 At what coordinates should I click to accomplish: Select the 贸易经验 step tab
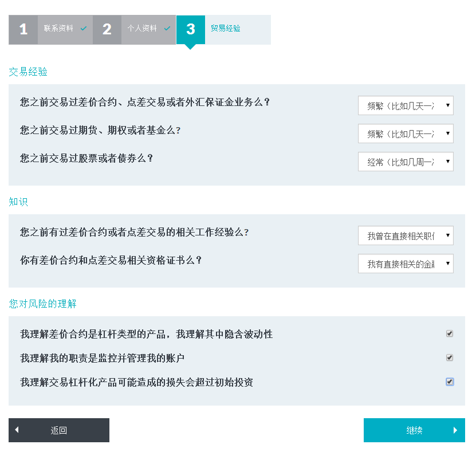pos(226,29)
